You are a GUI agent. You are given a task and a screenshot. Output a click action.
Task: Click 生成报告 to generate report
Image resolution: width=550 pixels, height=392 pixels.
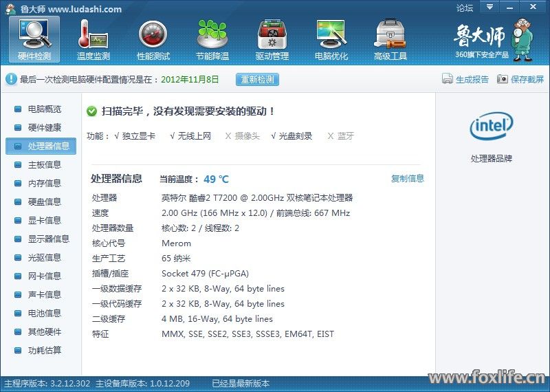click(x=465, y=79)
